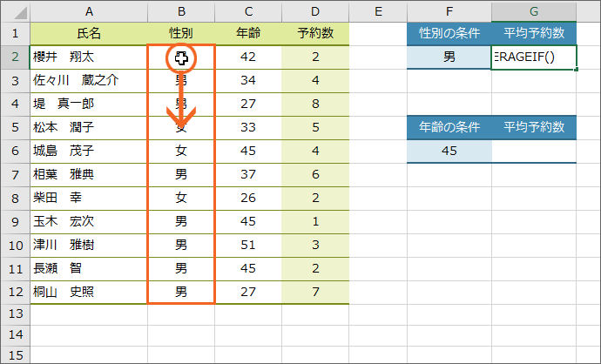Click the 予約数 header cell
The width and height of the screenshot is (601, 364).
pos(315,34)
